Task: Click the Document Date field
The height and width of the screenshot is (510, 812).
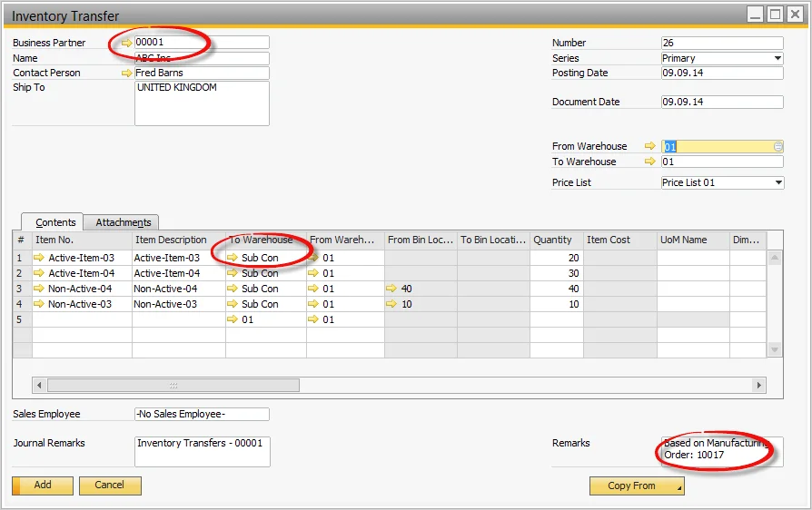Action: point(722,102)
